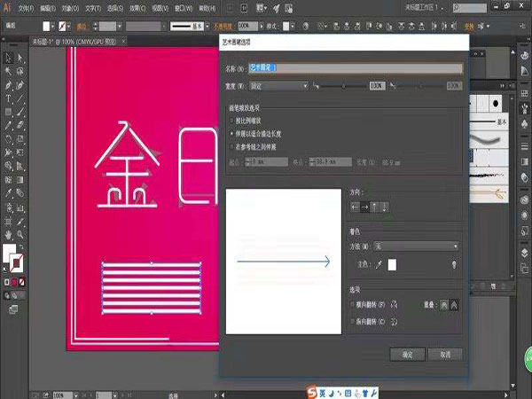Click 不透明度 opacity link in control bar
Image resolution: width=532 pixels, height=399 pixels.
[223, 26]
